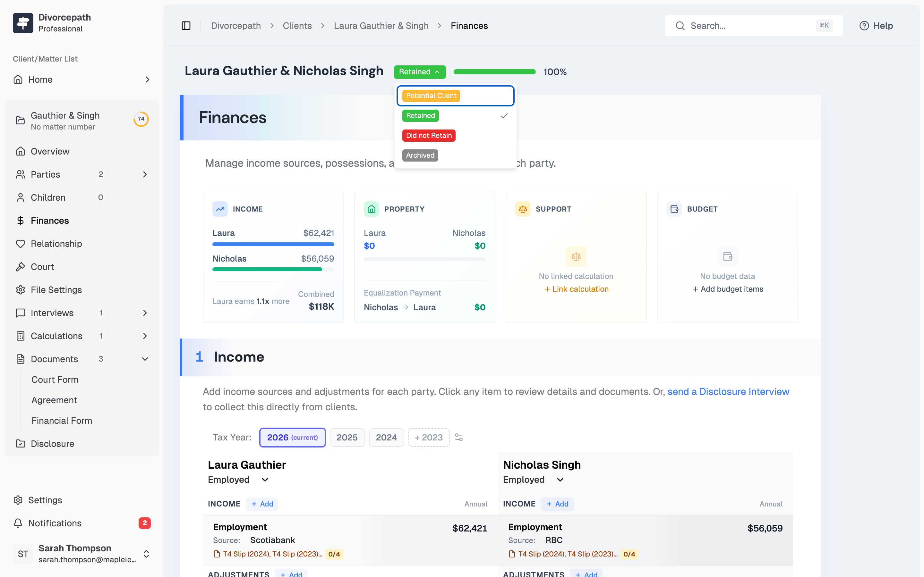This screenshot has height=577, width=924.
Task: Open the Clients breadcrumb item
Action: (x=297, y=26)
